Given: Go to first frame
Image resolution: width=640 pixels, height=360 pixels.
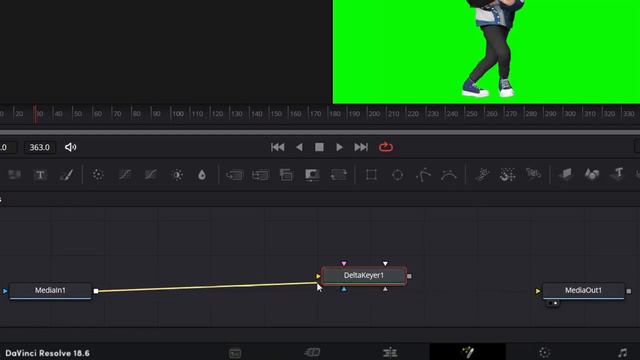Looking at the screenshot, I should click(x=278, y=147).
